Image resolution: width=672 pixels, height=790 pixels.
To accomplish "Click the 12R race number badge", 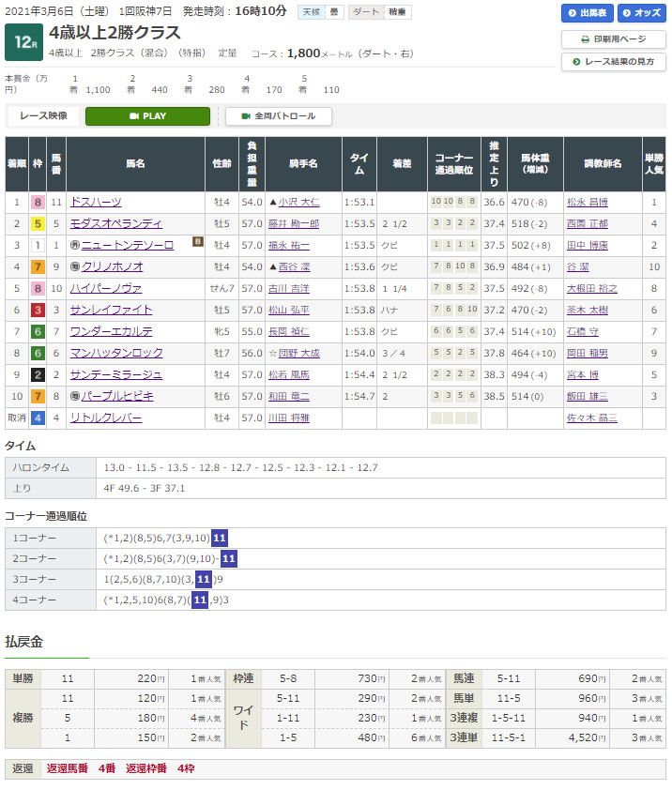I will 23,43.
